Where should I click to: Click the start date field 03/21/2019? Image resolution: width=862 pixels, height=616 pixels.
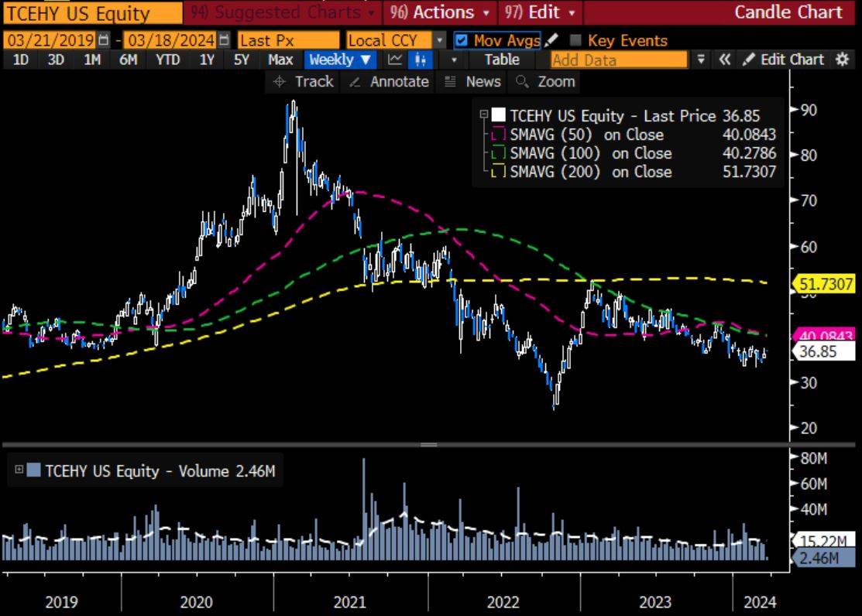[50, 41]
